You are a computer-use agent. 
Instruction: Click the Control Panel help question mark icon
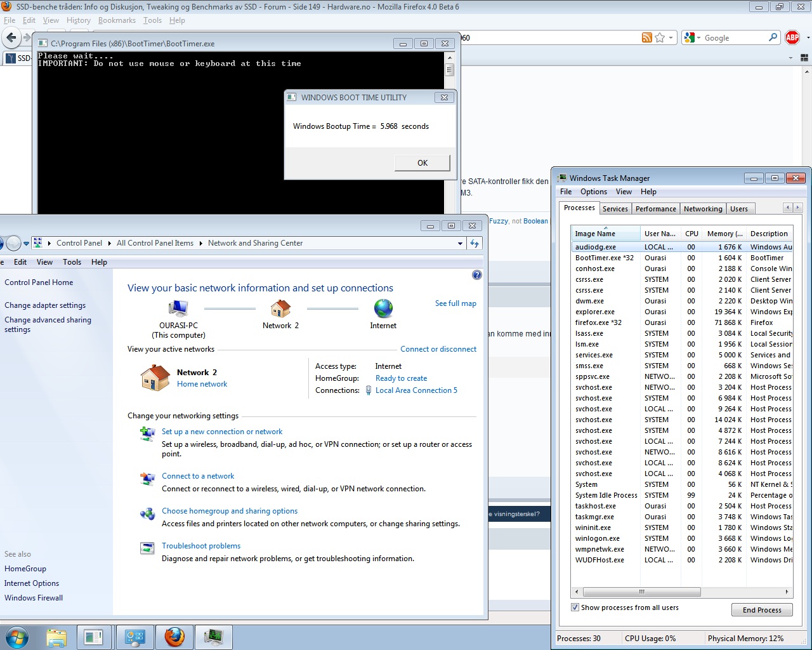[x=477, y=275]
